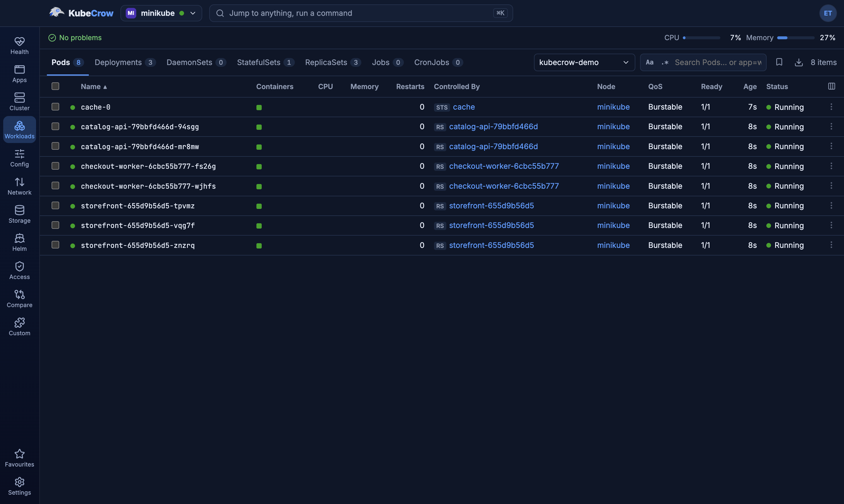Expand the minikube cluster selector
844x504 pixels.
click(161, 13)
